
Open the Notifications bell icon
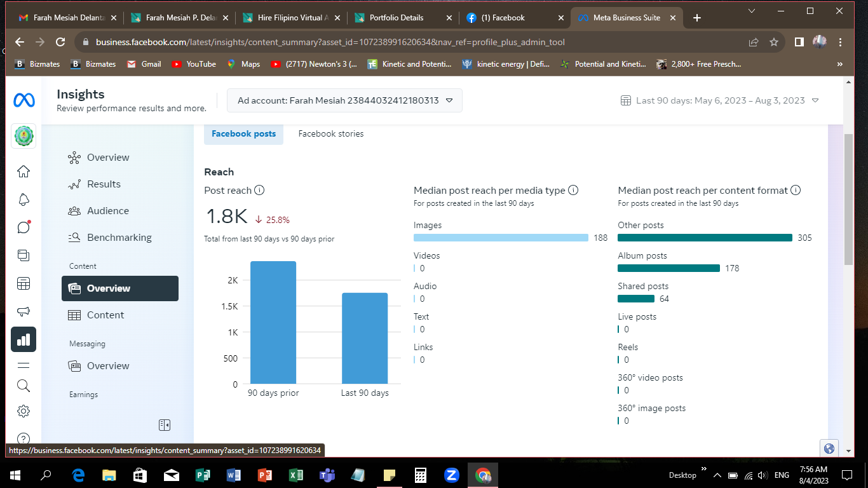click(x=24, y=200)
